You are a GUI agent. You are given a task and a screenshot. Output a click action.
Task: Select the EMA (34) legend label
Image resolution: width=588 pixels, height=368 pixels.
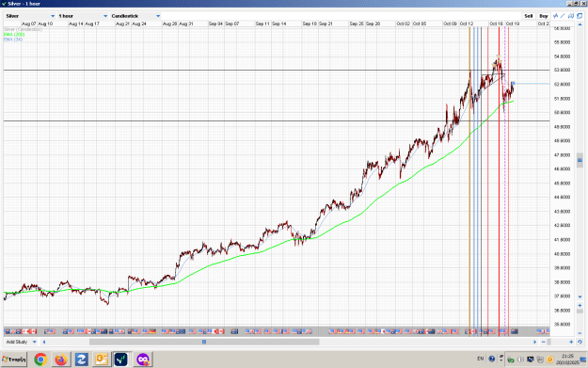[13, 39]
